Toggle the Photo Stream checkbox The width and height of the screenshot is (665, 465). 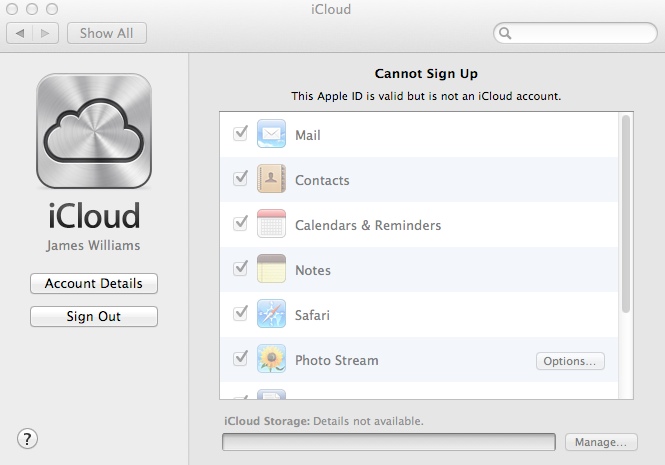pos(240,358)
